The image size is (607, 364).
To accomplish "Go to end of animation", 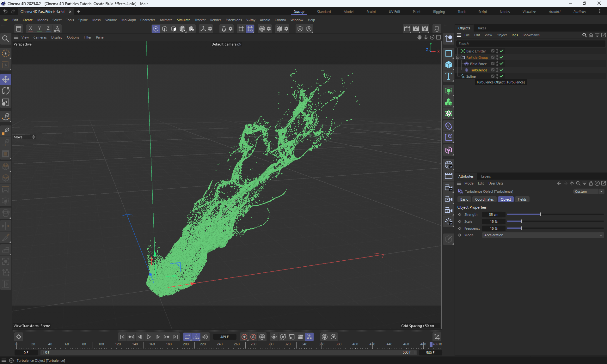I will [175, 337].
